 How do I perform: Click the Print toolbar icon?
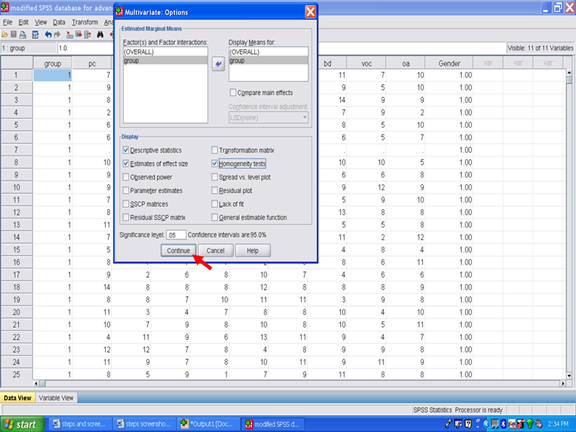coord(23,35)
